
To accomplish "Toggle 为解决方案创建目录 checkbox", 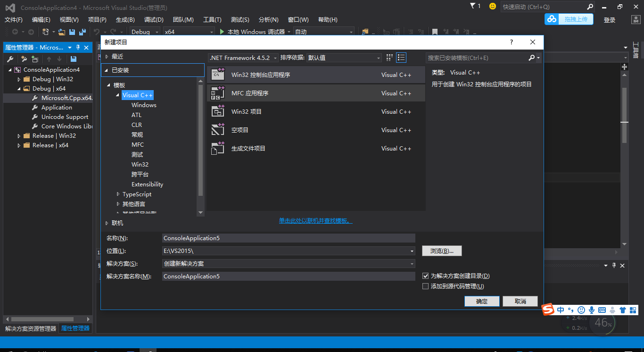I will (x=425, y=276).
